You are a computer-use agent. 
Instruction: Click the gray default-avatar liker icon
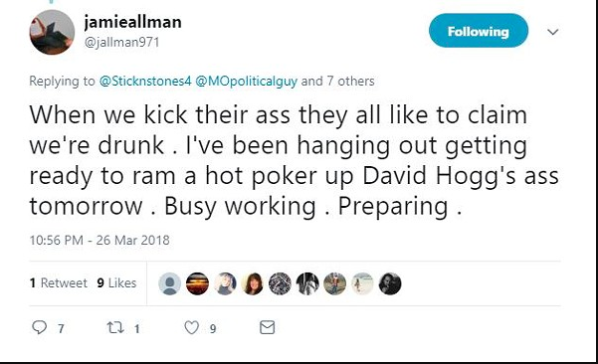[x=169, y=283]
